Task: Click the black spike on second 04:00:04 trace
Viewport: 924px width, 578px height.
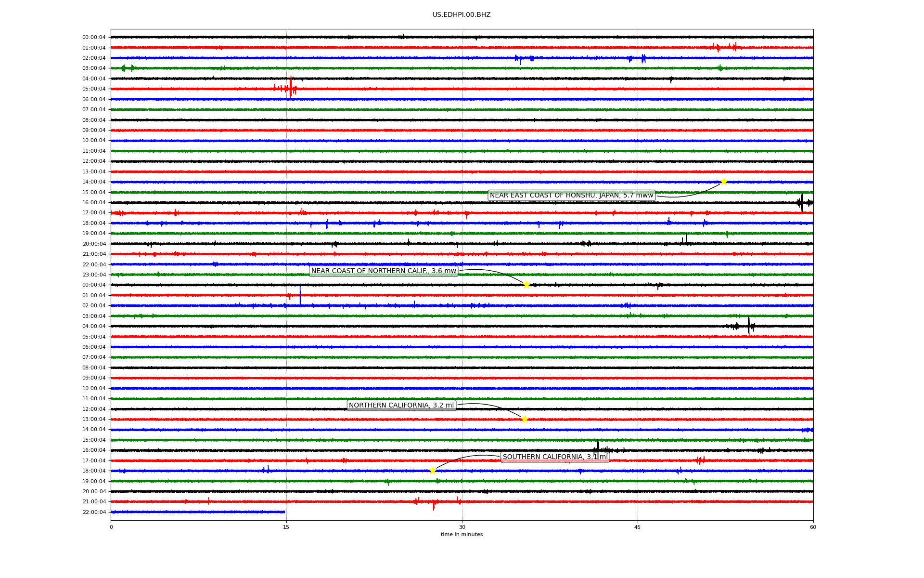Action: (748, 326)
